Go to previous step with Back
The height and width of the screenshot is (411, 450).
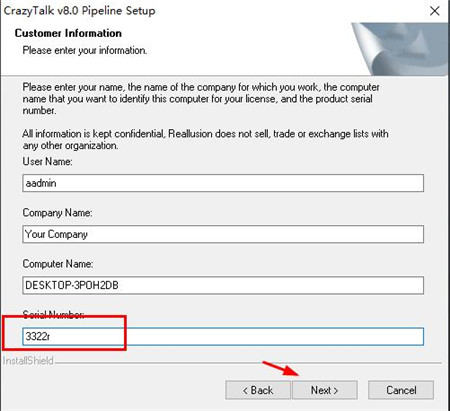[258, 390]
